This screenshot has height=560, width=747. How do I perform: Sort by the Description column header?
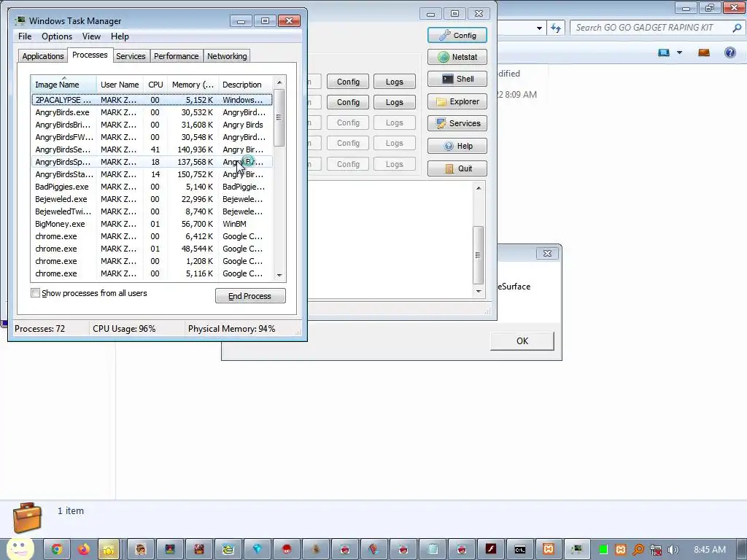click(245, 85)
